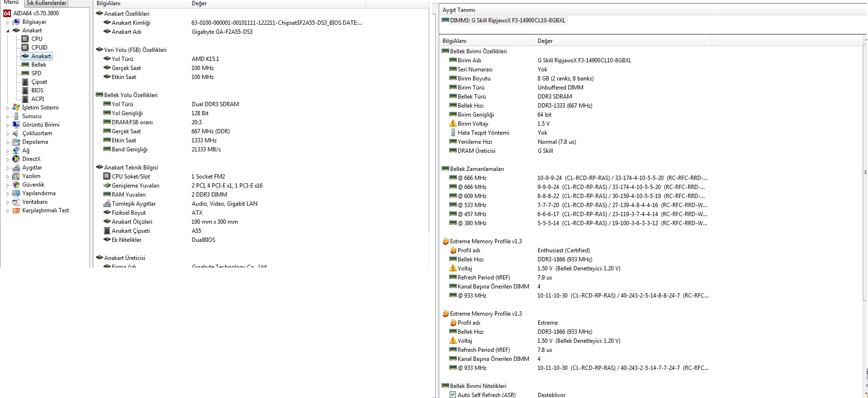Image resolution: width=868 pixels, height=398 pixels.
Task: Click the Bellek memory icon in tree
Action: (x=26, y=65)
